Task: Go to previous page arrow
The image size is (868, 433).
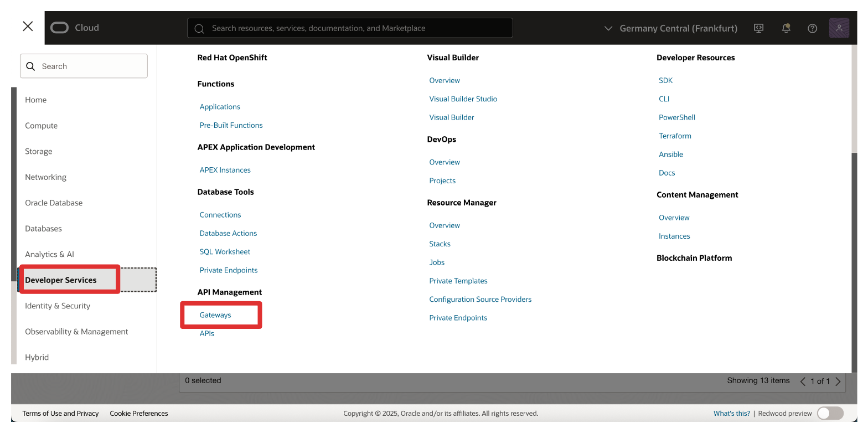Action: 803,381
